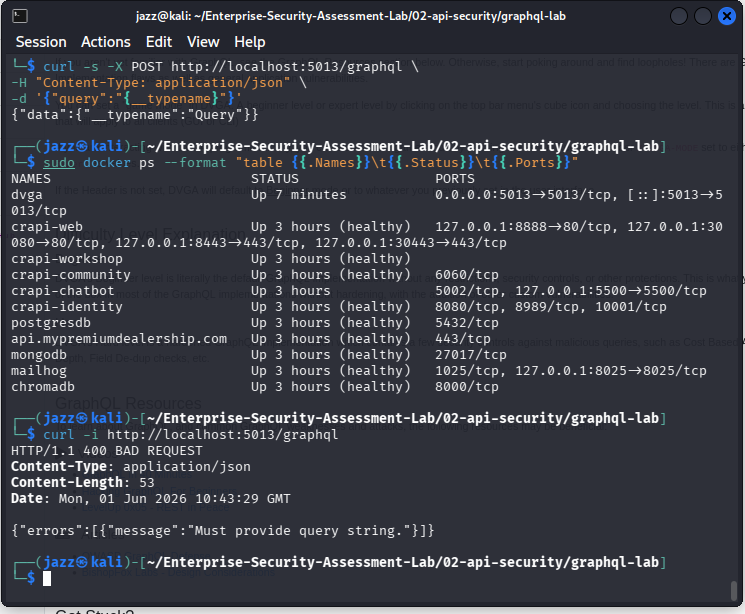Click the 'crapi-chatbot' container name
Screen dimensions: 745x614
point(63,290)
